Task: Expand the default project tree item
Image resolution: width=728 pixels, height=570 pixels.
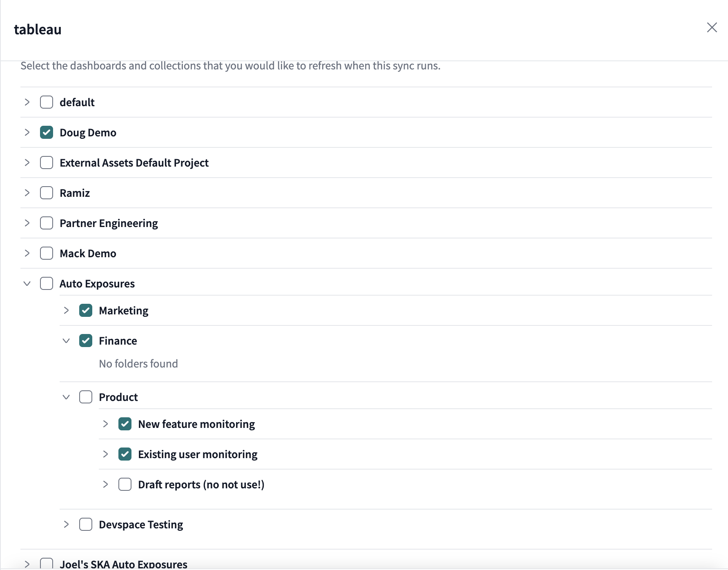Action: [x=27, y=102]
